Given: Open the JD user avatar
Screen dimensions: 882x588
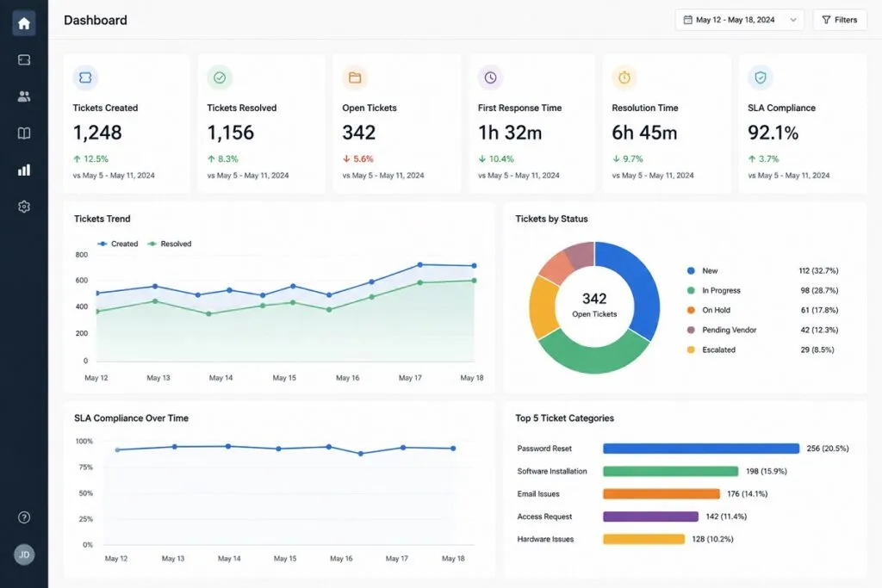Looking at the screenshot, I should click(x=24, y=554).
